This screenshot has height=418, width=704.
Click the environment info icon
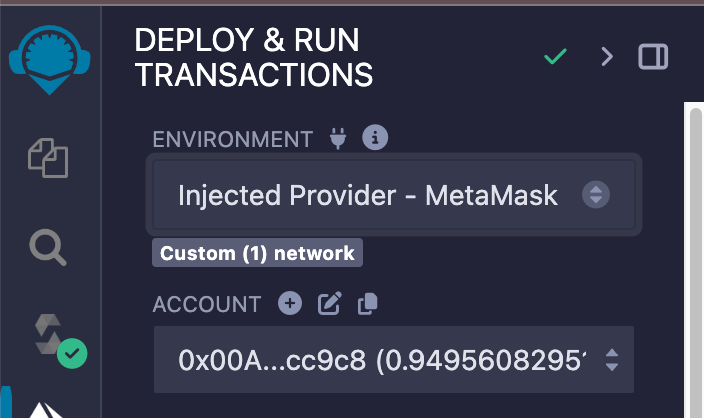(375, 137)
